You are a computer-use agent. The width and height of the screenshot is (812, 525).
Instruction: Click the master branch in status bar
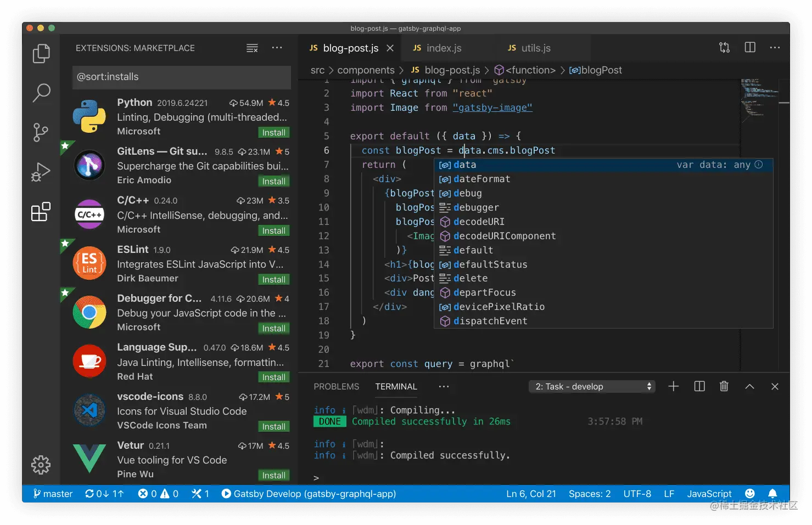tap(53, 493)
